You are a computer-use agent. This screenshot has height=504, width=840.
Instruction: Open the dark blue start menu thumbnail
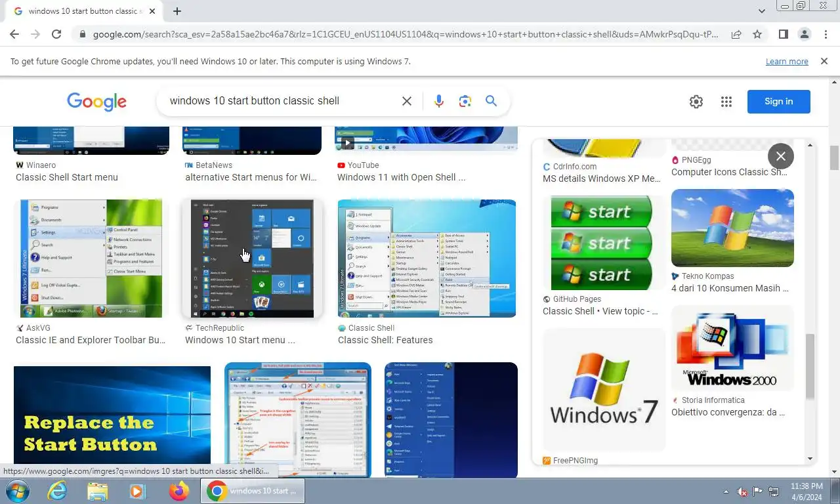(x=451, y=420)
